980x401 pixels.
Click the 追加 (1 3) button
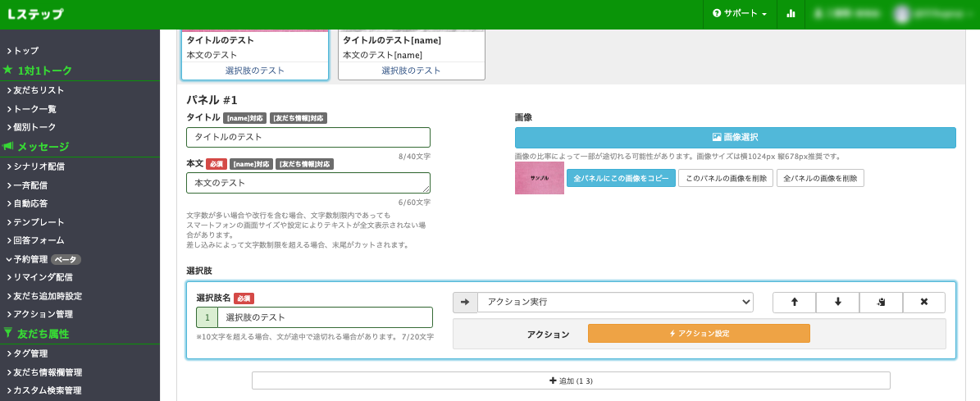[571, 380]
